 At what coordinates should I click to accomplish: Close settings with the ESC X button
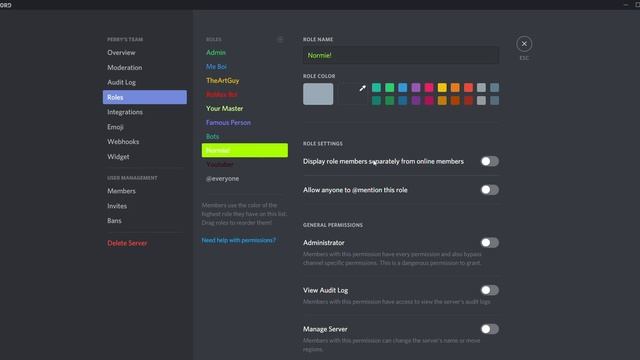pyautogui.click(x=524, y=44)
